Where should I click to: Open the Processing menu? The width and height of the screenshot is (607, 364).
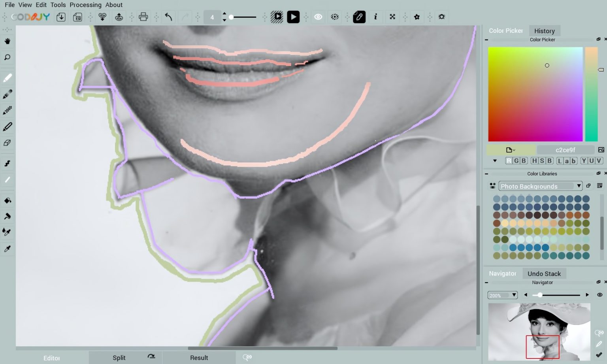(85, 5)
